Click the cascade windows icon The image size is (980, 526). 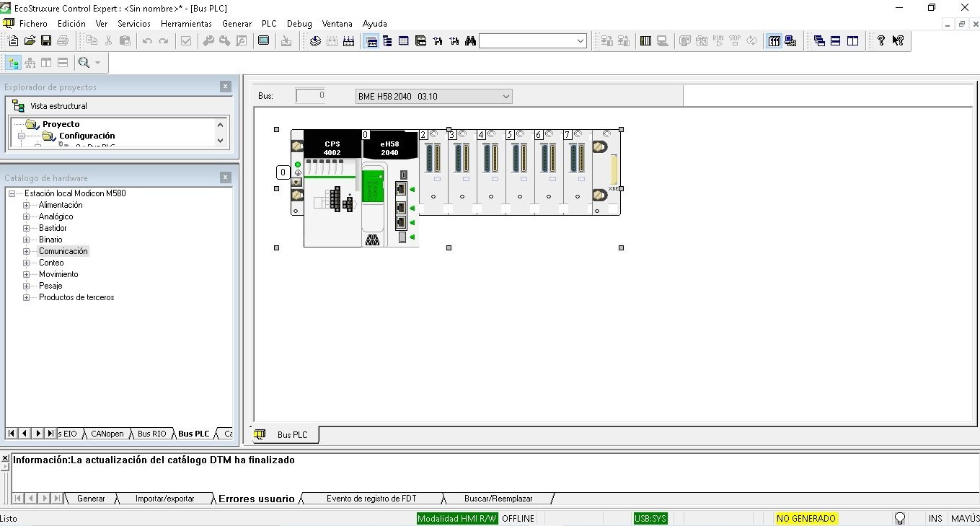click(818, 41)
